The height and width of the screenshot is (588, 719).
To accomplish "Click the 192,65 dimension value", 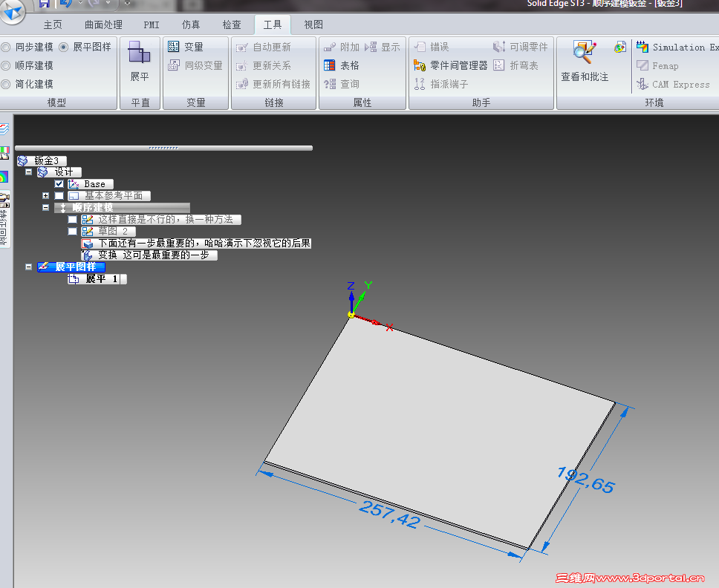I will tap(586, 480).
